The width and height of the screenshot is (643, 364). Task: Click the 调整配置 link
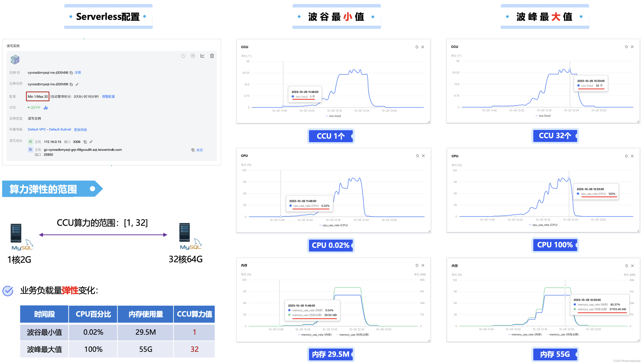click(x=108, y=96)
